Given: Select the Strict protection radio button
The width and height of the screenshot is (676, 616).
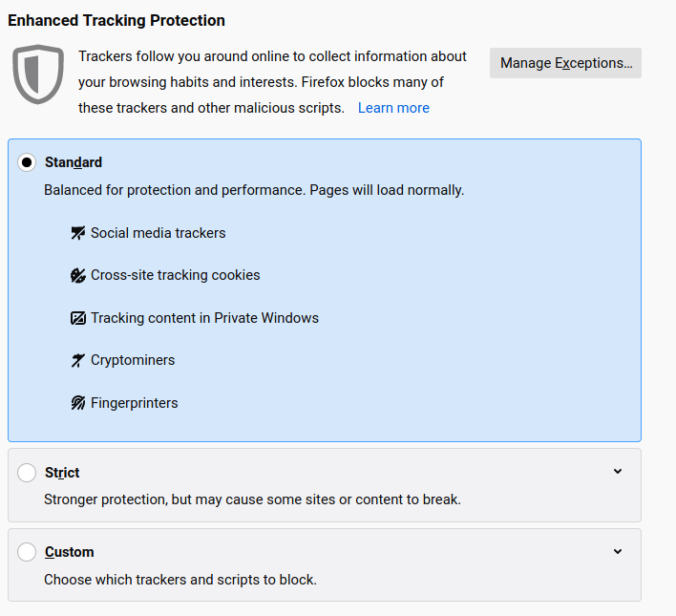Looking at the screenshot, I should pyautogui.click(x=27, y=473).
